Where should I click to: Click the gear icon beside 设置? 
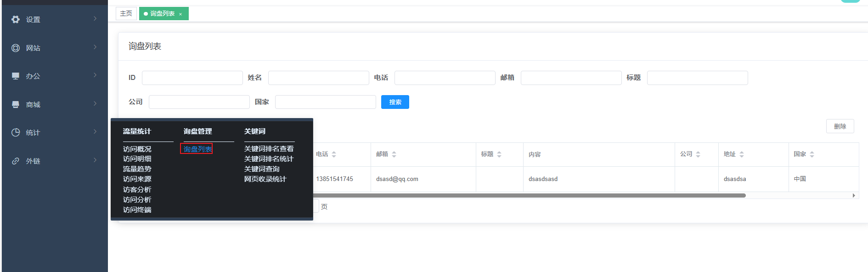(x=16, y=19)
